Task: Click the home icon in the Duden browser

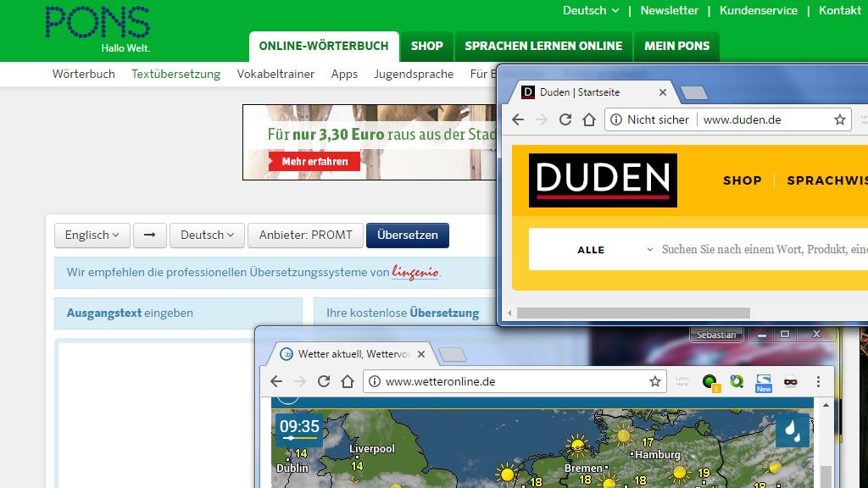Action: [588, 119]
